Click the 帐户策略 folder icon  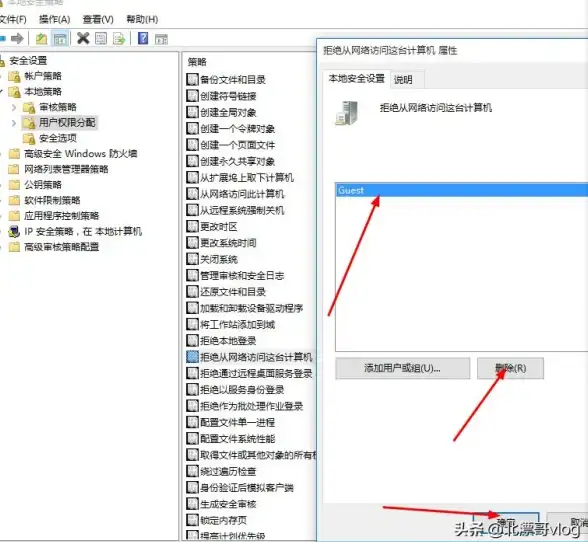(14, 76)
